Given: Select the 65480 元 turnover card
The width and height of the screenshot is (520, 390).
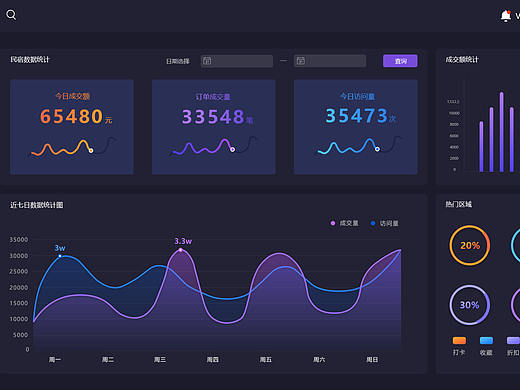Looking at the screenshot, I should (x=72, y=127).
